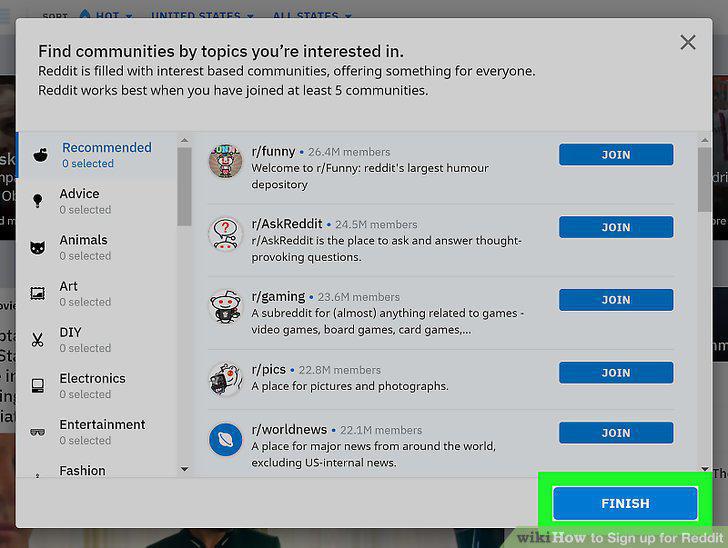The image size is (728, 548).
Task: Join the r/pics community
Action: point(616,373)
